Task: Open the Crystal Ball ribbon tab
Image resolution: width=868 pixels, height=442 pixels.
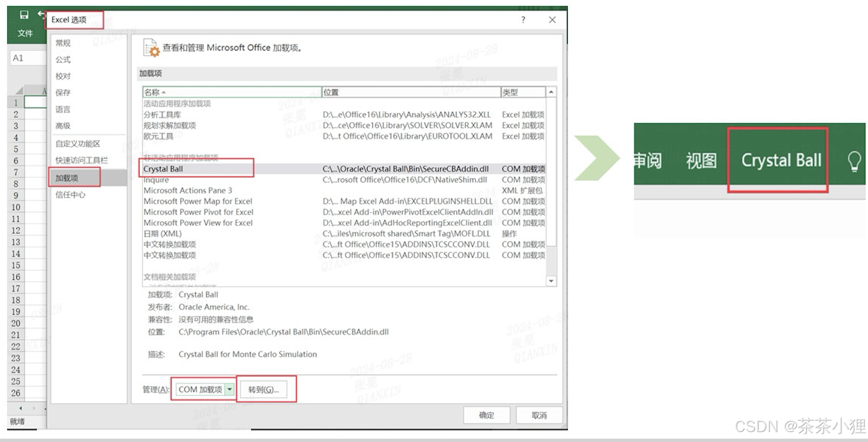Action: click(781, 160)
